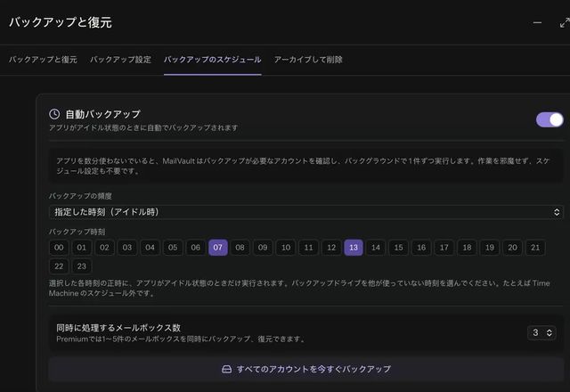Toggle backup hour 01

point(81,248)
